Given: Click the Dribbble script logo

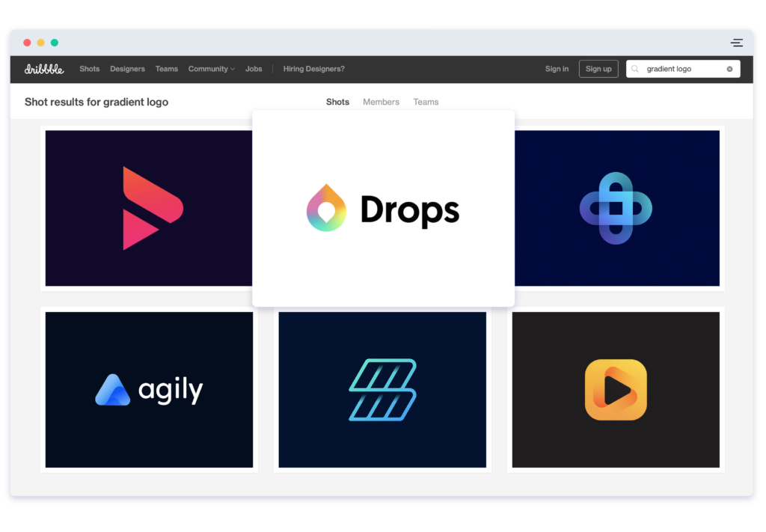Looking at the screenshot, I should [x=44, y=68].
